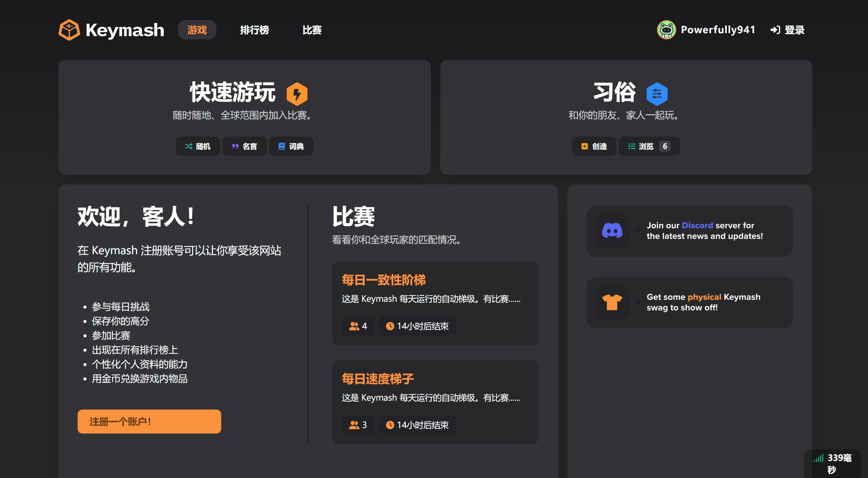This screenshot has height=478, width=868.
Task: Click the blue sliders hexagon icon
Action: (x=657, y=94)
